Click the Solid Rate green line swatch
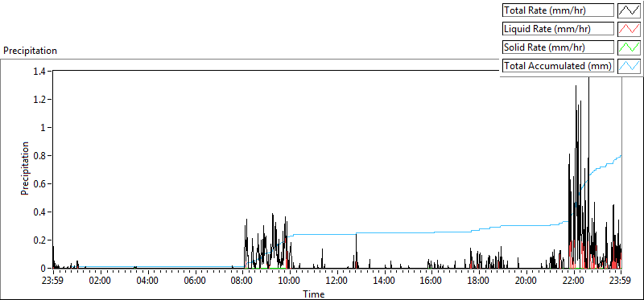Screen dimensions: 644x300 tap(629, 47)
